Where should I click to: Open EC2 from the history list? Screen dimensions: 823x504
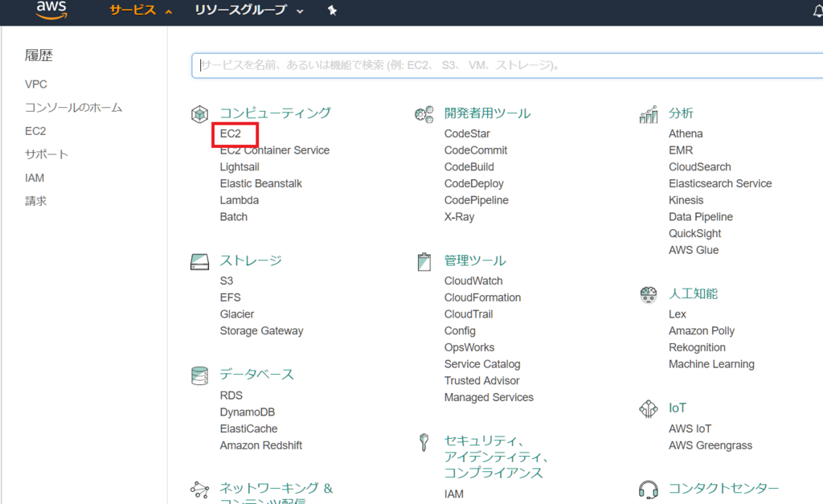click(35, 131)
